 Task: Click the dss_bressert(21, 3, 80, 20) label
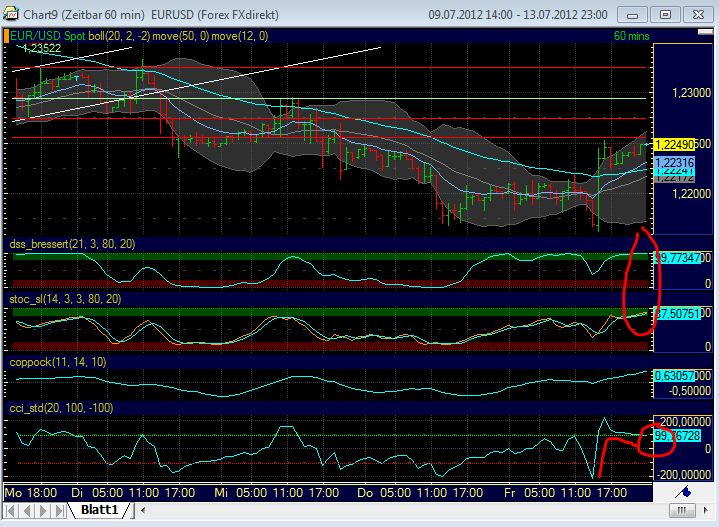click(72, 244)
